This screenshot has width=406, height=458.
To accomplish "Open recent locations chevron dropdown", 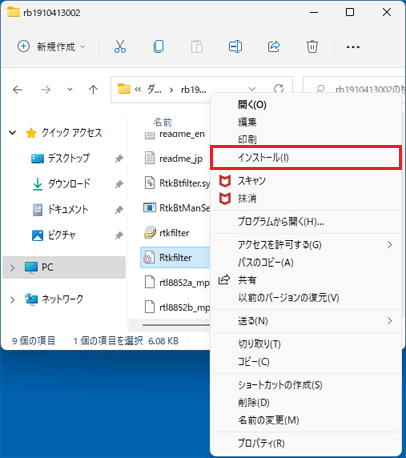I will [x=70, y=89].
